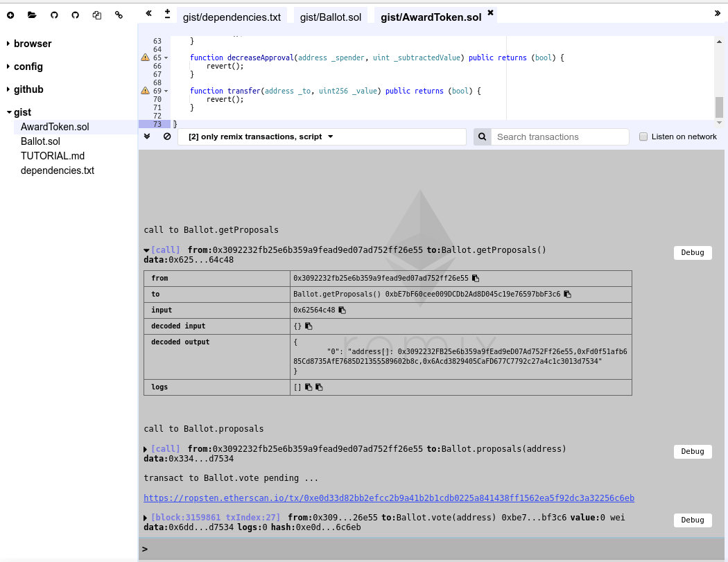Click warning icon on line 65
The height and width of the screenshot is (562, 728).
coord(145,58)
